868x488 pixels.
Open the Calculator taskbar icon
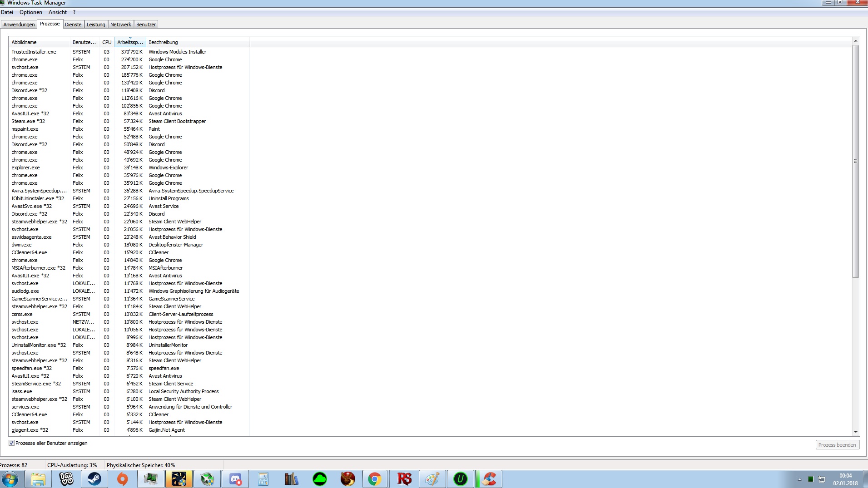263,479
